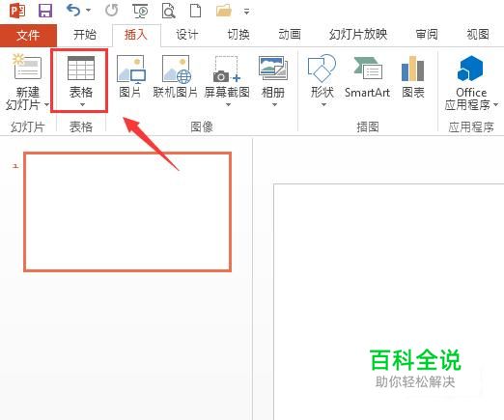Open the 文件 (File) tab
This screenshot has height=420, width=504.
click(28, 35)
